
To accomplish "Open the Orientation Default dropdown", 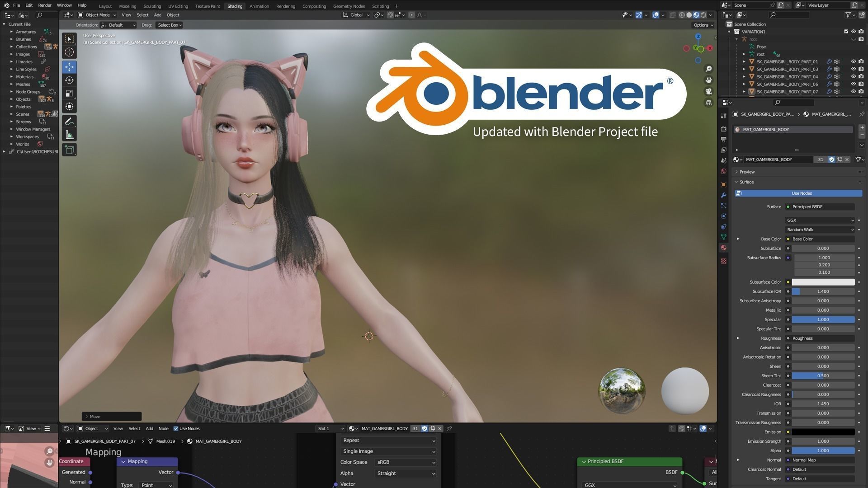I will tap(119, 25).
